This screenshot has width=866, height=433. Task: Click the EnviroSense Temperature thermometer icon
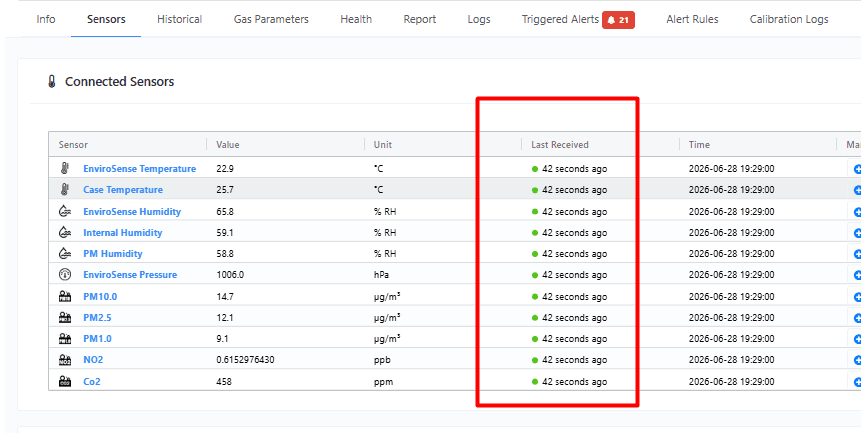click(65, 168)
